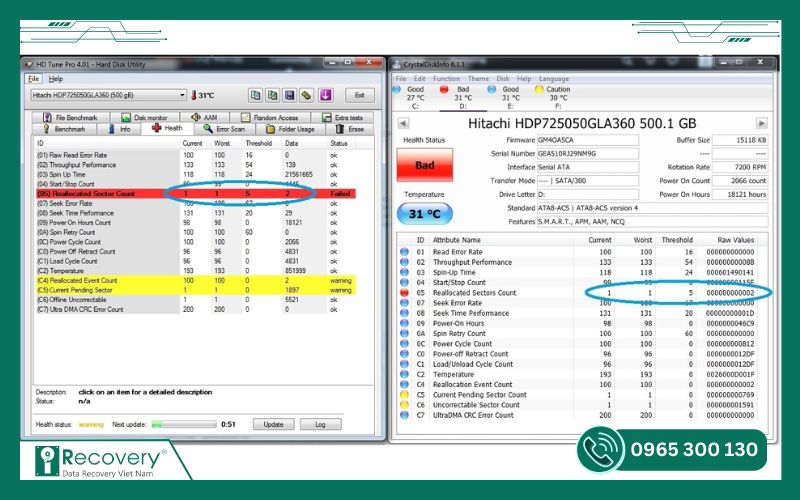Click yellow status dot of Current Pending Sector Count
This screenshot has height=500, width=800.
click(x=405, y=395)
